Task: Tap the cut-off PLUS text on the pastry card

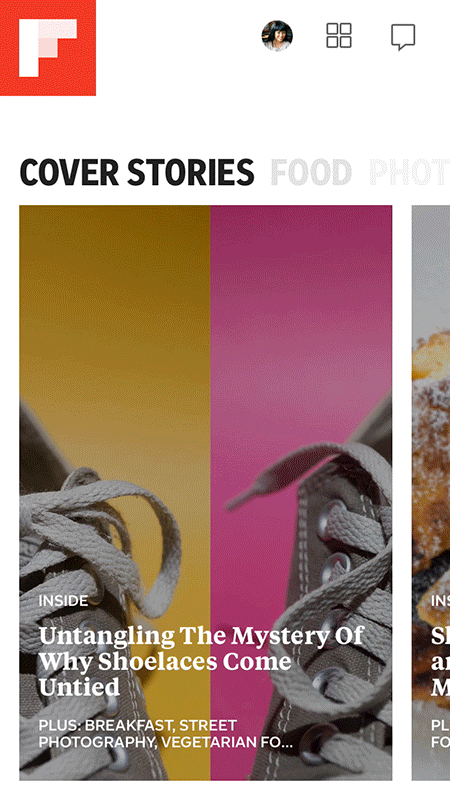Action: point(440,734)
